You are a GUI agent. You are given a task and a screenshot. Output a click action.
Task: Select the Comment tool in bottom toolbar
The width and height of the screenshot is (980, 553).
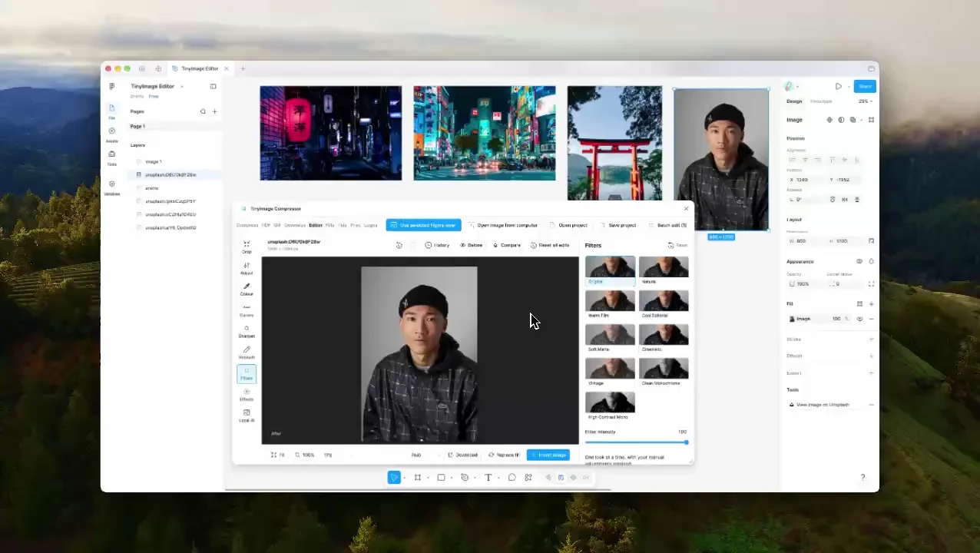[x=512, y=478]
